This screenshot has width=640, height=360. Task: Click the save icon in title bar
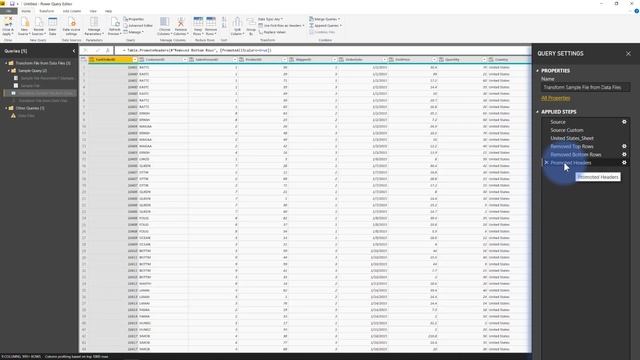coord(12,4)
